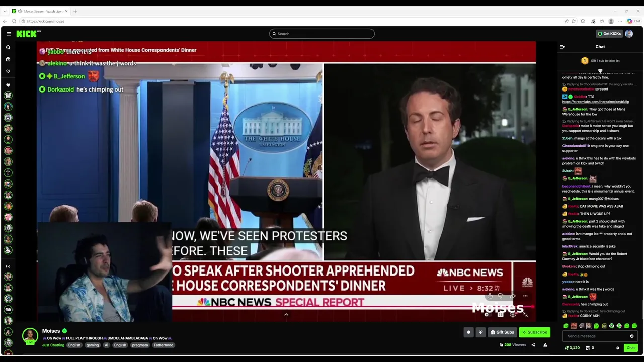Open a new browser tab
Screen dimensions: 644x362
(75, 11)
